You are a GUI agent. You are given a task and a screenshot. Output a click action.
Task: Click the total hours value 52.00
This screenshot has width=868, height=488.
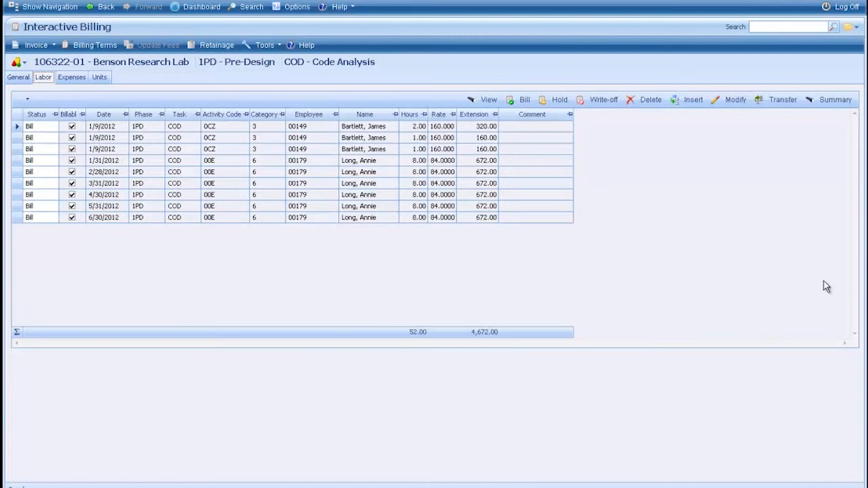418,332
